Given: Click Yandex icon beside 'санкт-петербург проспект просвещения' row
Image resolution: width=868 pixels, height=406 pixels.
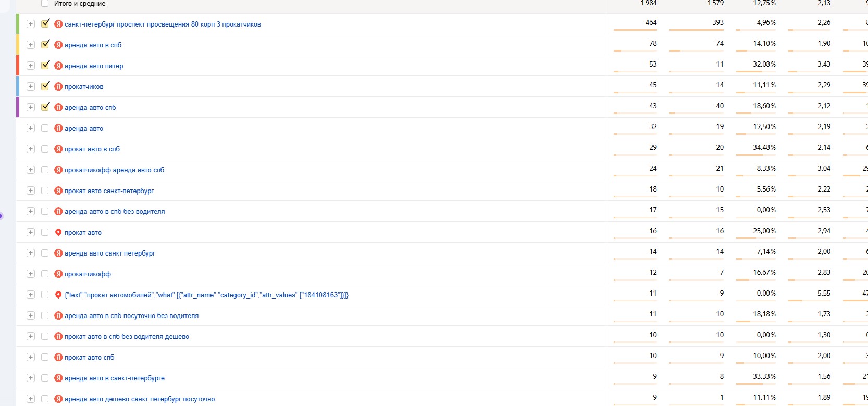Looking at the screenshot, I should [58, 24].
